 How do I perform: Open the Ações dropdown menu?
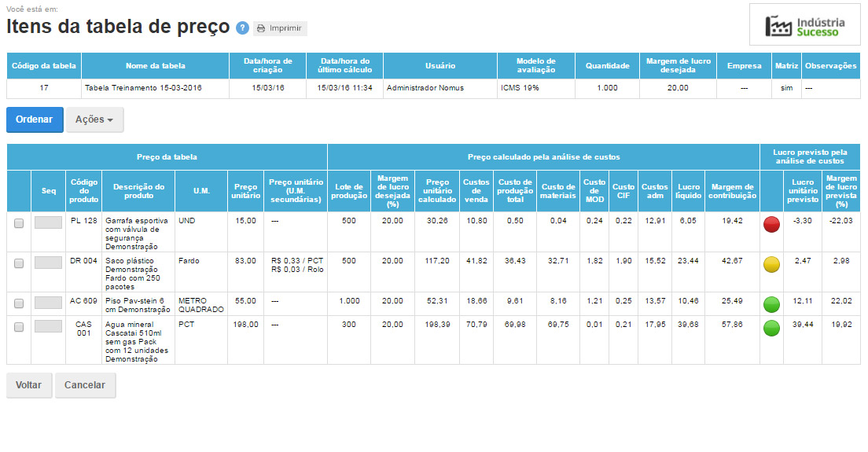click(94, 119)
